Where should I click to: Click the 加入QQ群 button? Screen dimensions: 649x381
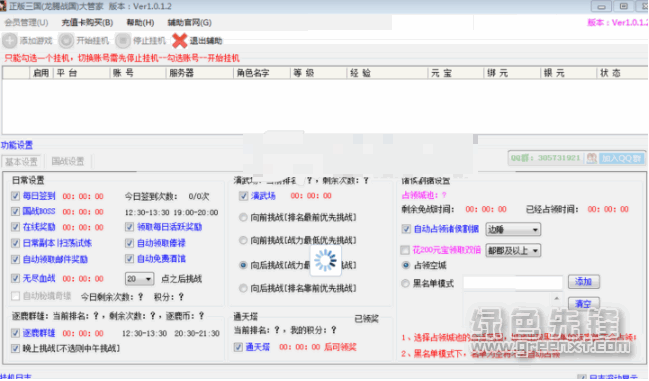point(621,158)
